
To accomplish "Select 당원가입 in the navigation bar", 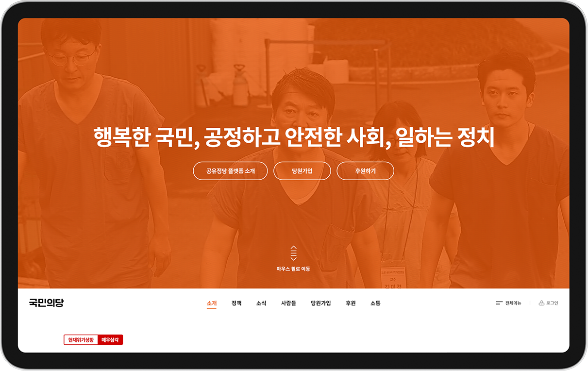I will [321, 303].
